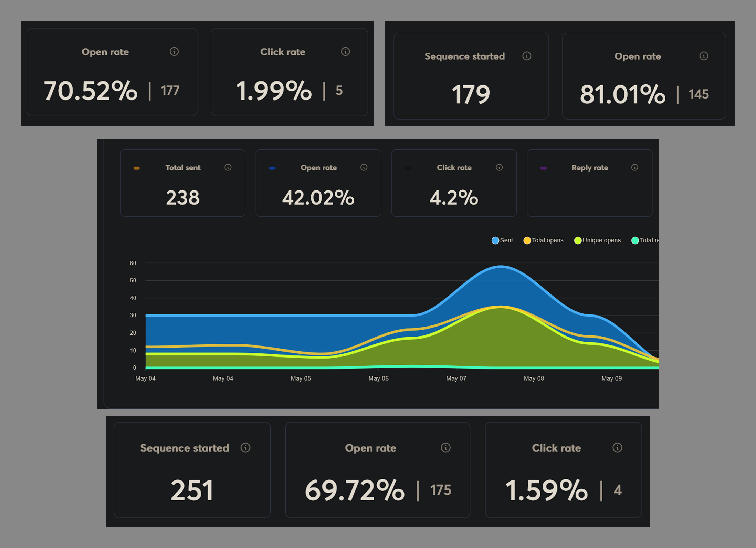
Task: Click the purple marker beside Reply rate
Action: (x=544, y=168)
